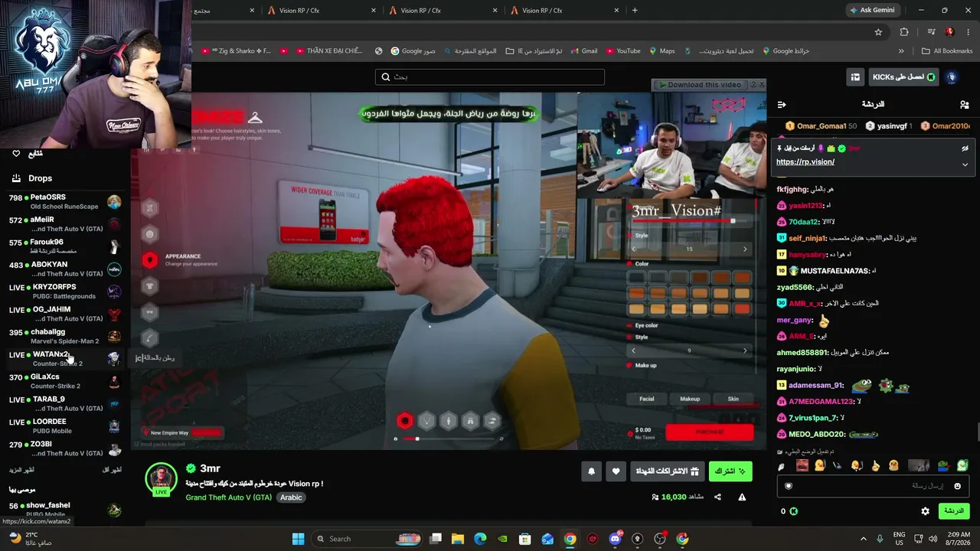Click the Kick search box

coord(490,77)
